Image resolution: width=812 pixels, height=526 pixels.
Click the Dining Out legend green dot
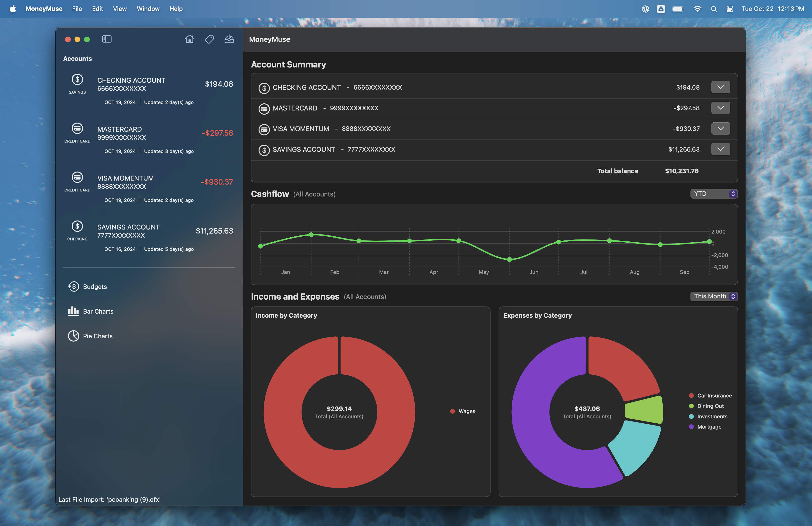tap(691, 406)
